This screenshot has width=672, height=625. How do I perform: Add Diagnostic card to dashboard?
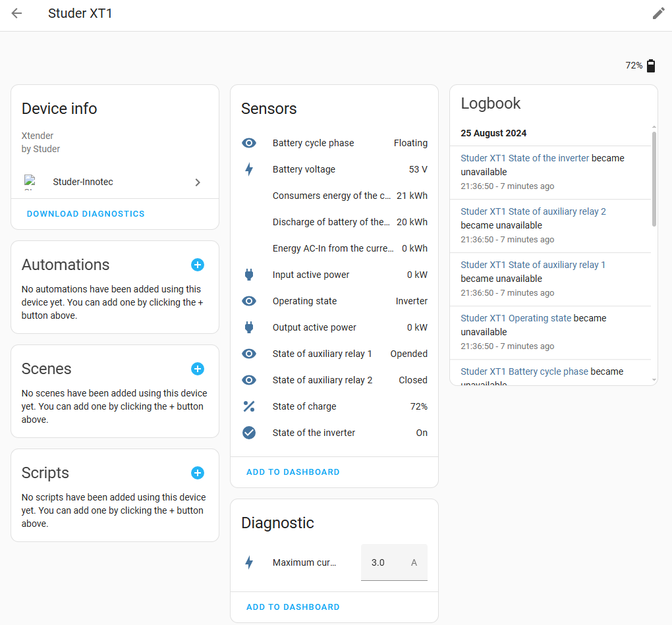click(293, 607)
